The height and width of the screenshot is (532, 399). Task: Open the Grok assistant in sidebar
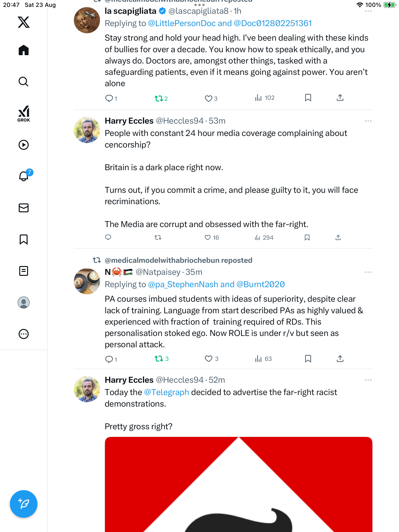pos(24,114)
